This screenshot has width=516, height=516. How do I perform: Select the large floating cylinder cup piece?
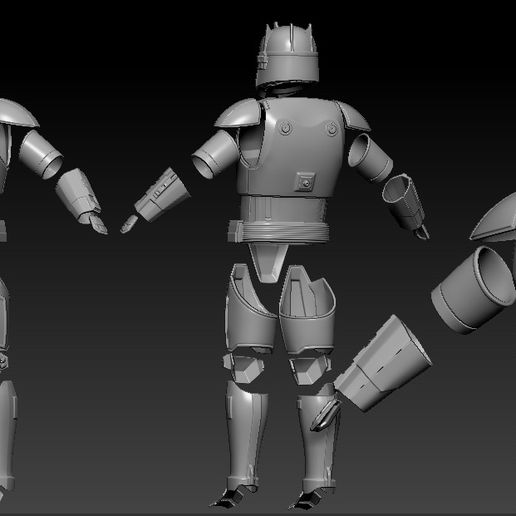coord(473,291)
